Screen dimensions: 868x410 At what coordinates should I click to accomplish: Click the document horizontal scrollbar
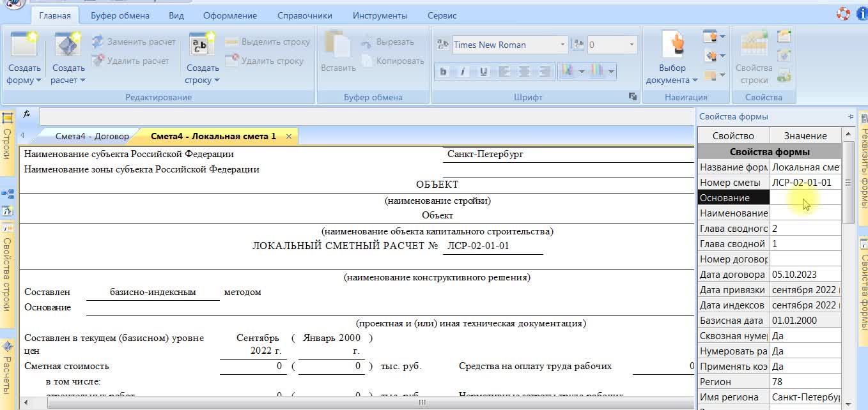point(421,403)
